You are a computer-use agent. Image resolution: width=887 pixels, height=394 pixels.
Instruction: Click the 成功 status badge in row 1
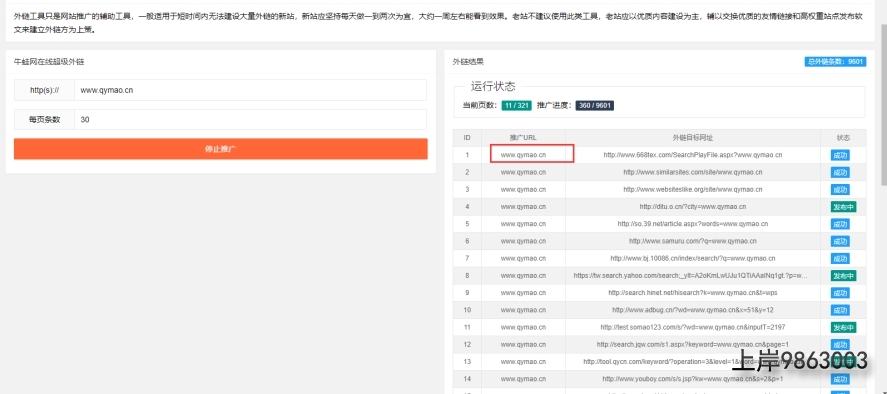point(840,155)
